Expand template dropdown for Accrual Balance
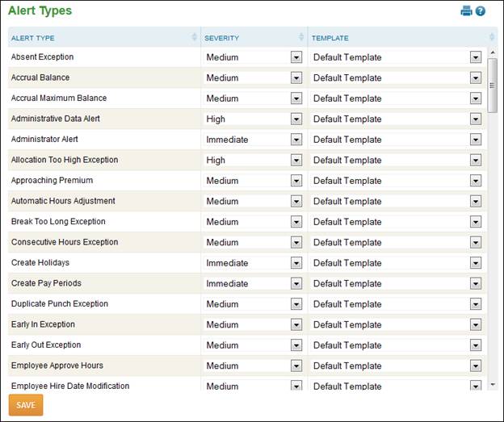Viewport: 504px width, 422px height. pos(476,78)
